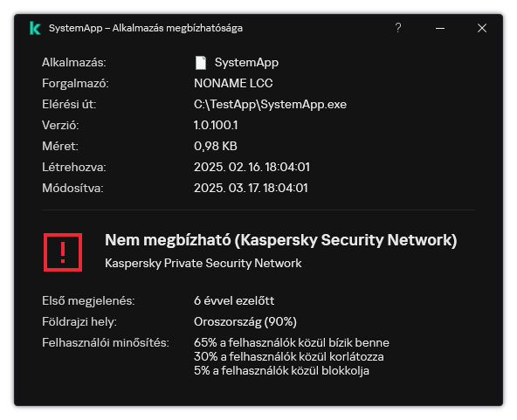Click the Oroszország (90%) location value

245,321
